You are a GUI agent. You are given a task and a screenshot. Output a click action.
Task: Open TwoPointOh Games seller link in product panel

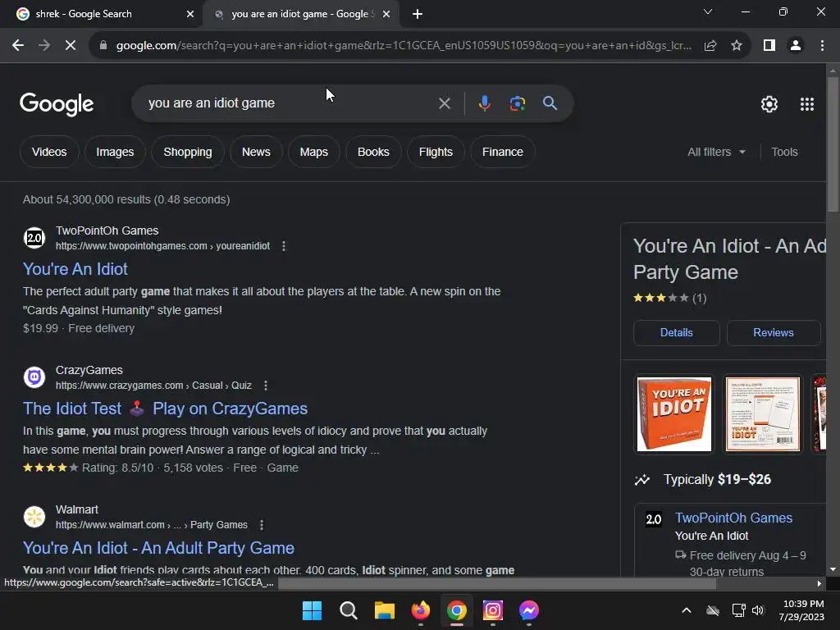733,518
